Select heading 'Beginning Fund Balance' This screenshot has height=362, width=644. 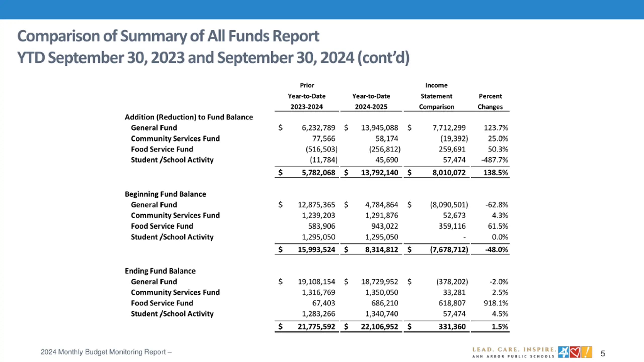165,194
